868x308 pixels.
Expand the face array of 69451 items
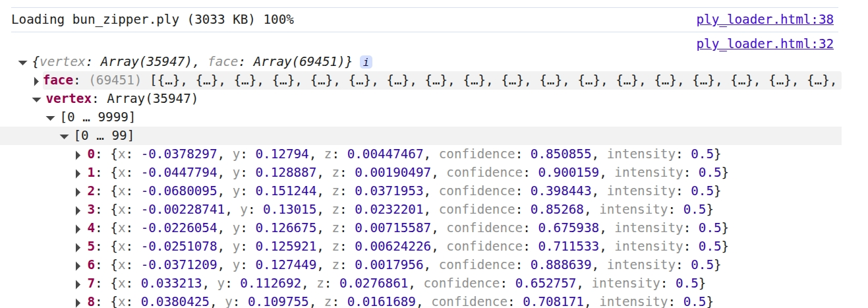[36, 81]
